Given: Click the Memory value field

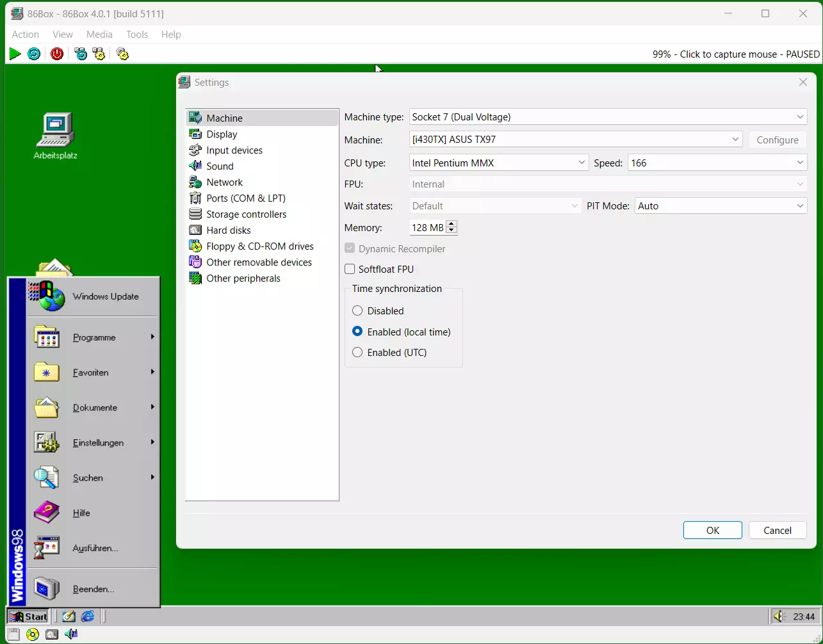Looking at the screenshot, I should 427,227.
